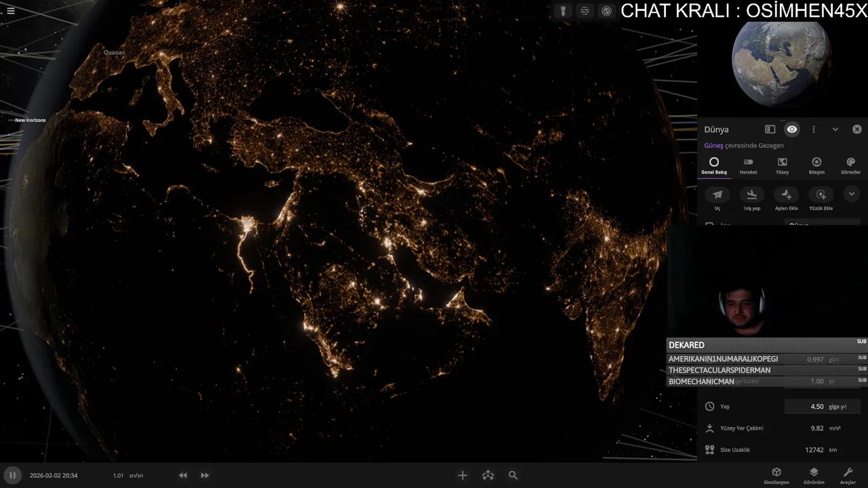Switch to the Genel Bakış tab

pyautogui.click(x=713, y=166)
